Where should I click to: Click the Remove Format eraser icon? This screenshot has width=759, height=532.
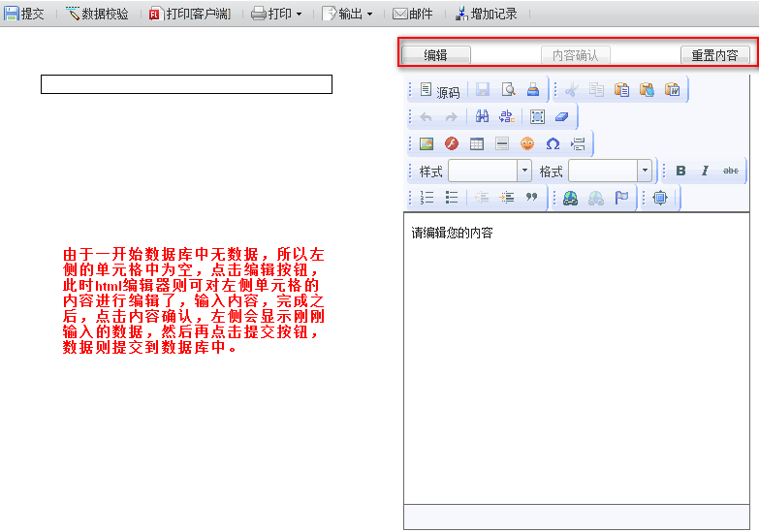(561, 116)
